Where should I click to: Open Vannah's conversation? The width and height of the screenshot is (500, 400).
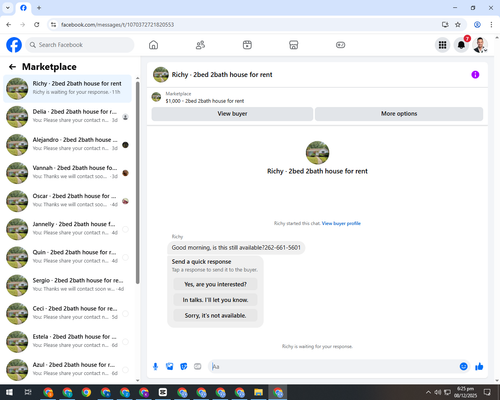[x=67, y=173]
